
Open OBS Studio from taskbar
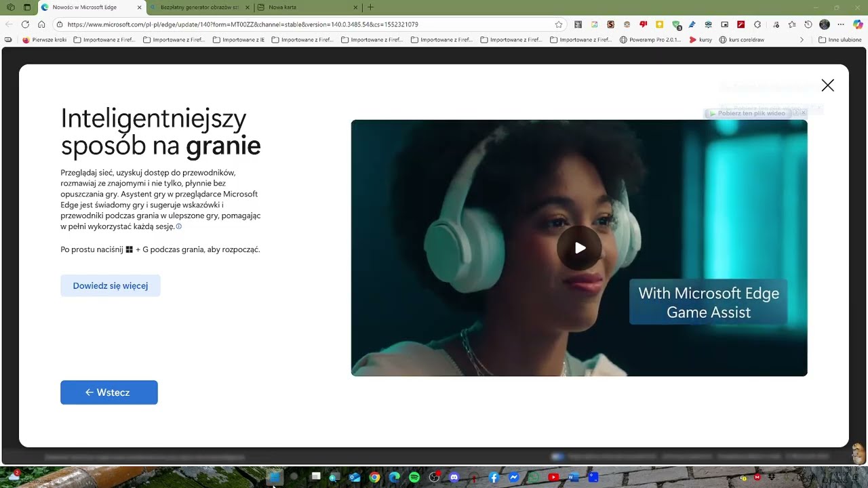click(x=434, y=477)
